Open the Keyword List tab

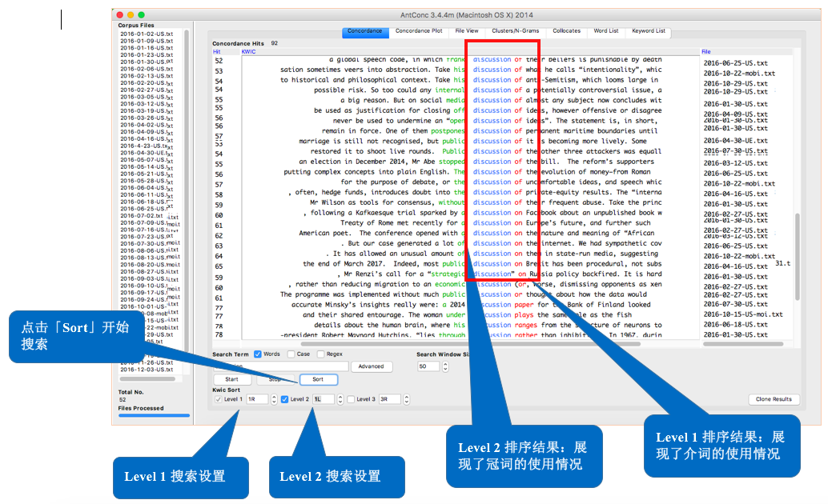[x=649, y=32]
